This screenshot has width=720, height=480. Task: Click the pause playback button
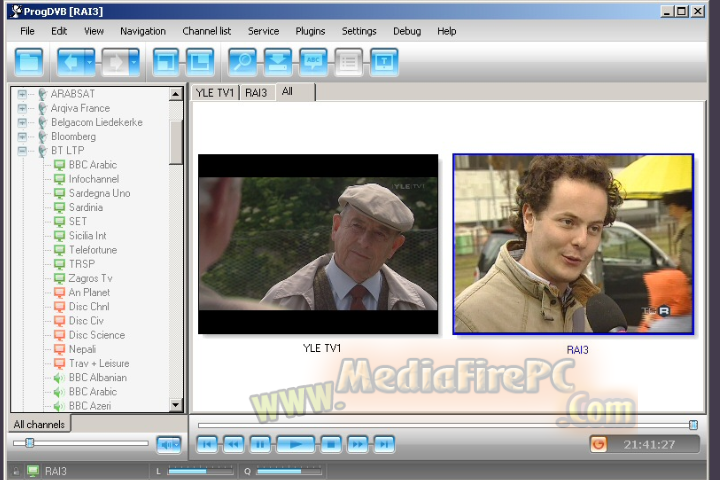(260, 444)
